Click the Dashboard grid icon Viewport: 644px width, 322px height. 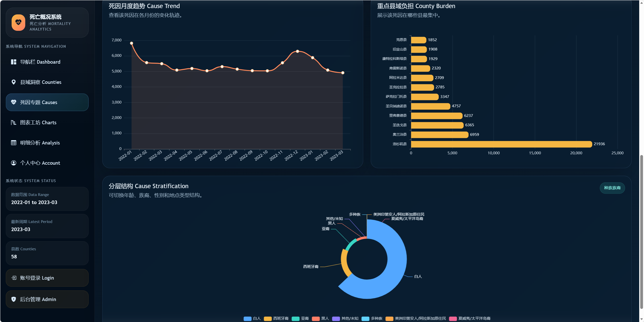click(x=14, y=62)
